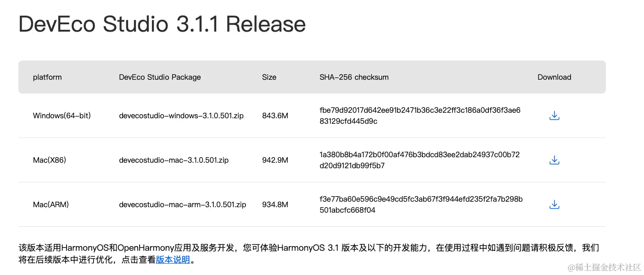Open the 版本说明 release notes link

tap(173, 260)
